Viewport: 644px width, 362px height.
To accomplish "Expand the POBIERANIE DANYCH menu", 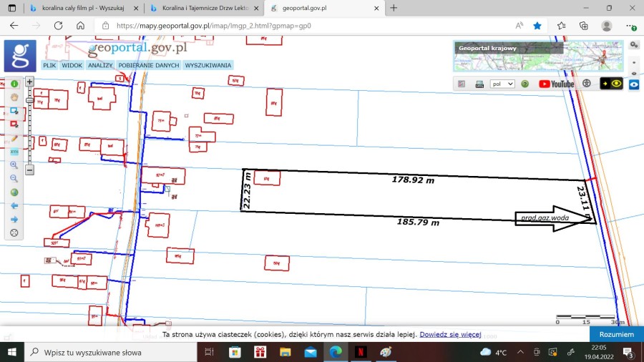I will point(149,65).
